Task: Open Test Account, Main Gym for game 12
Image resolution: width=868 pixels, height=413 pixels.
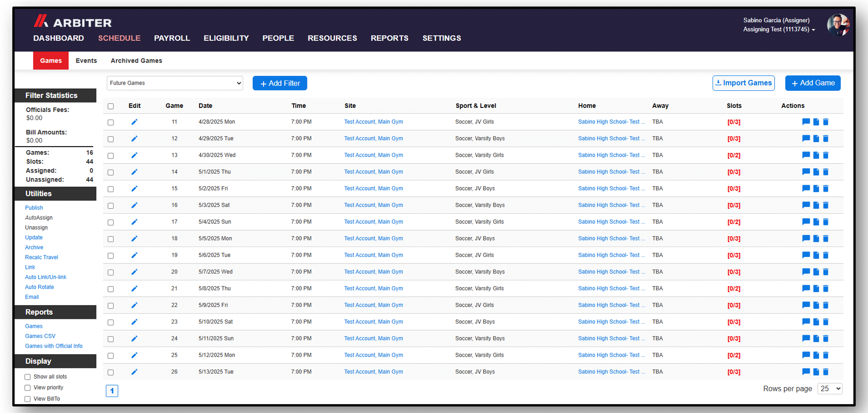Action: click(x=373, y=138)
